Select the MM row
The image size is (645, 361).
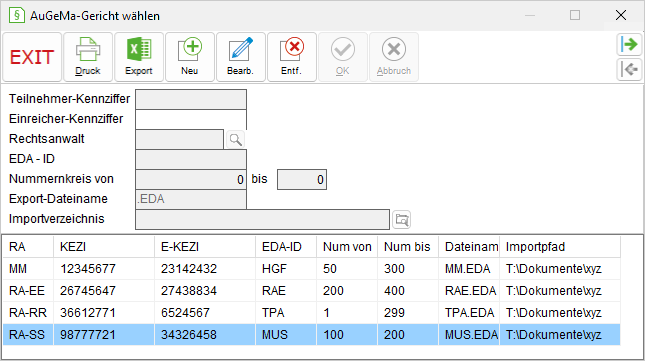311,269
